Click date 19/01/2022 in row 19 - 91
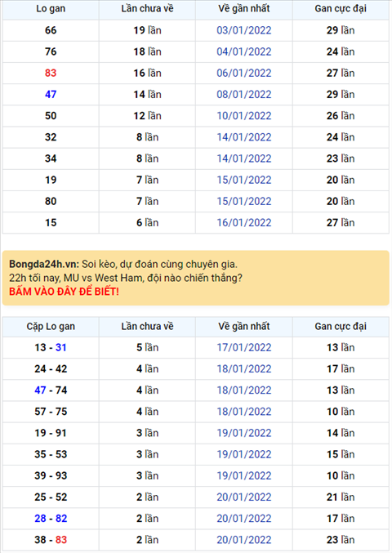Screen dimensions: 392x553 click(244, 433)
